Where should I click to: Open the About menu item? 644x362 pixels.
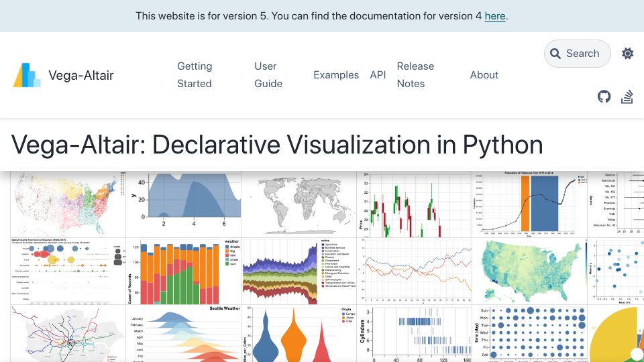[484, 74]
